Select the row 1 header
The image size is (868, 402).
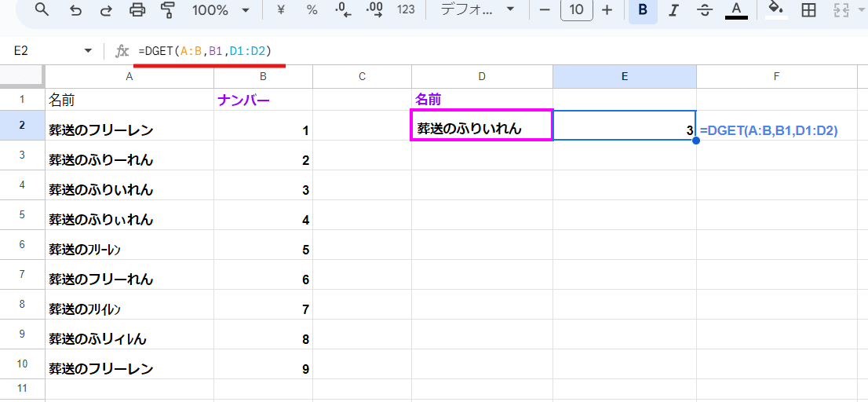click(22, 100)
